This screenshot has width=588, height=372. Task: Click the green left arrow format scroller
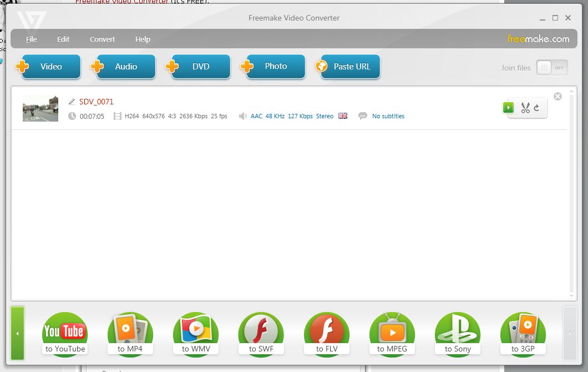(17, 333)
